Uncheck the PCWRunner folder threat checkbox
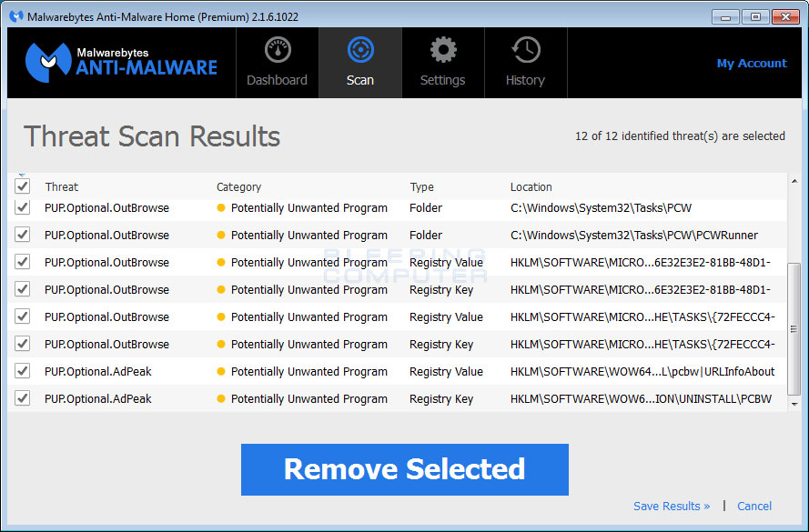 (x=22, y=235)
